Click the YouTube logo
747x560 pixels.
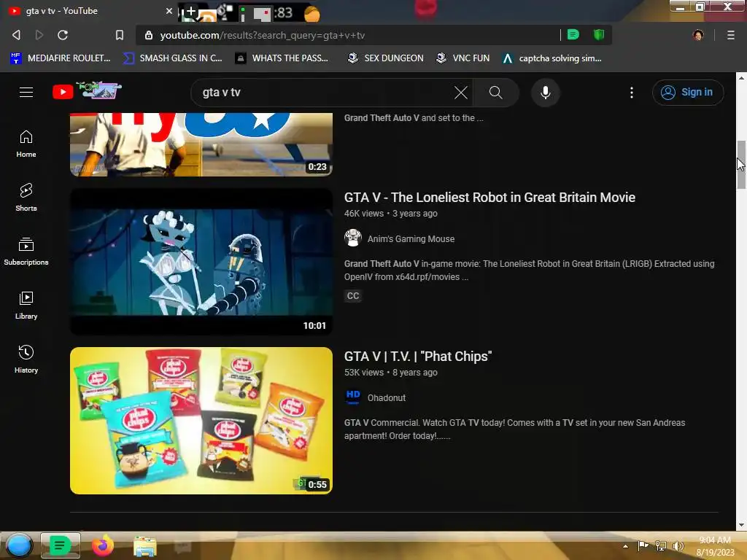(87, 90)
